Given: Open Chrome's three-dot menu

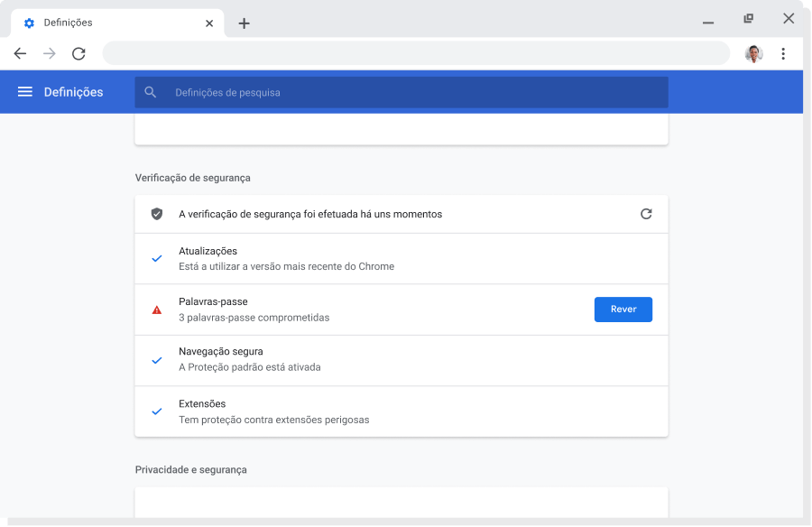Looking at the screenshot, I should 783,54.
